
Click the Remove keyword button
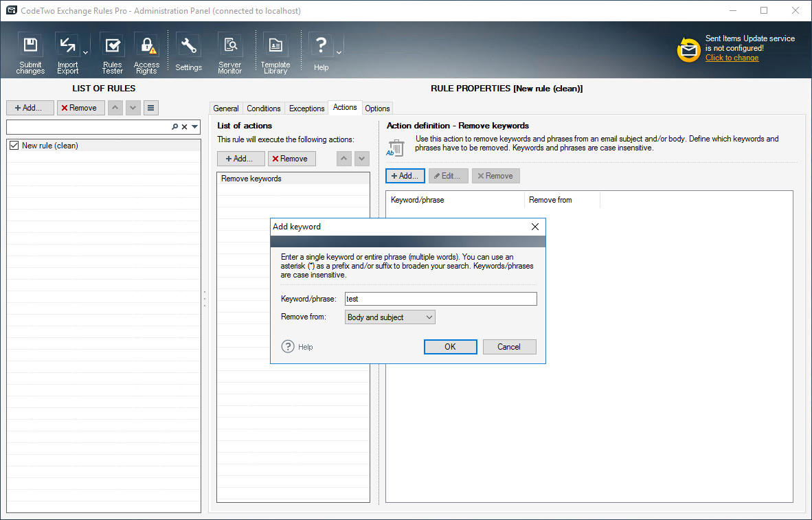tap(495, 176)
